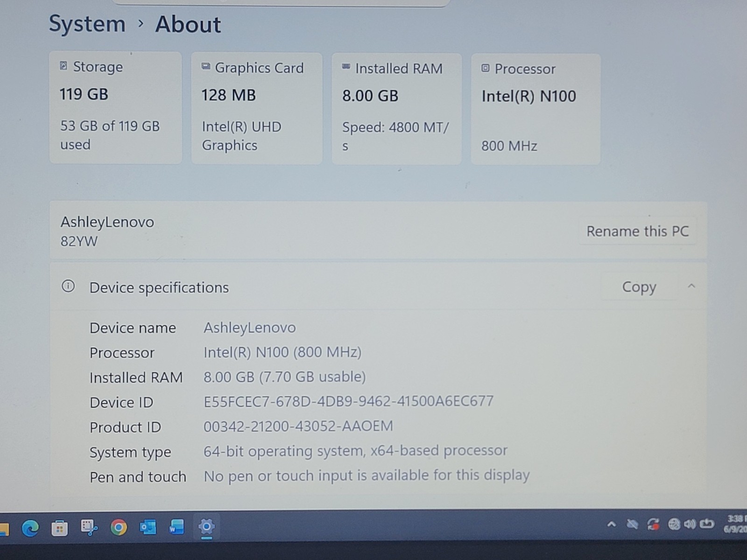Viewport: 747px width, 560px height.
Task: Click the Graphics Card monitor icon
Action: click(205, 66)
